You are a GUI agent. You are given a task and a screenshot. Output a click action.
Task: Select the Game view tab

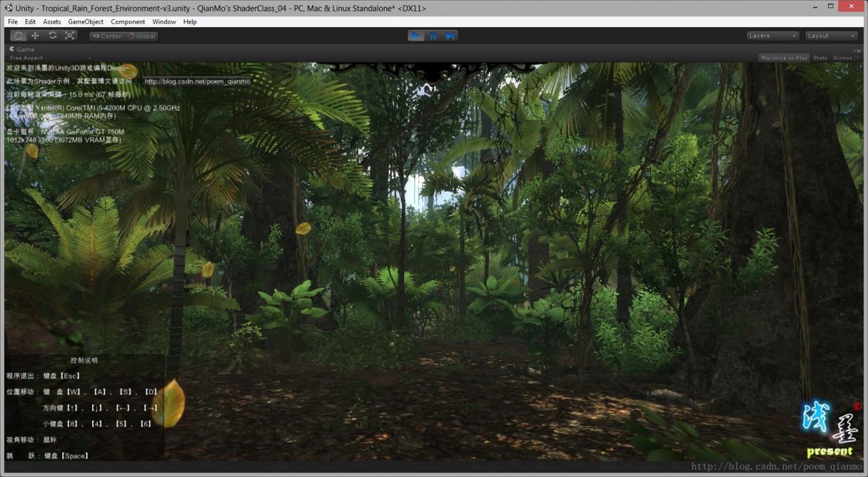click(x=22, y=50)
